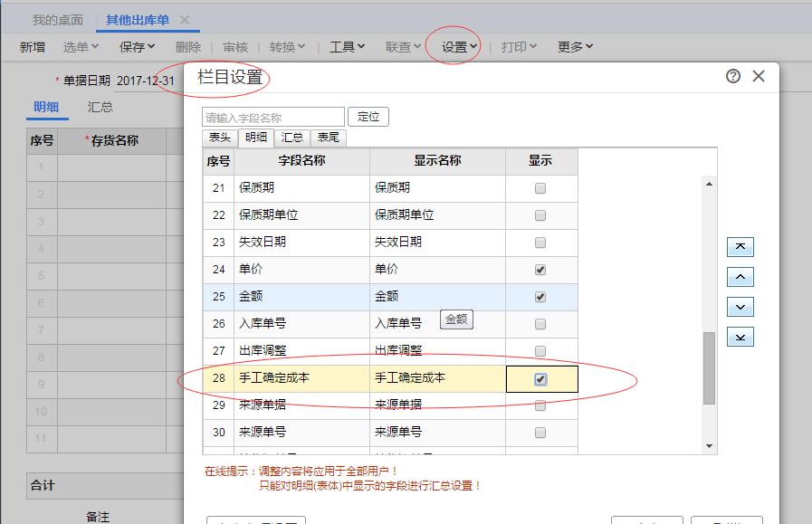Viewport: 812px width, 524px height.
Task: Enable display checkbox for 保质期
Action: (x=540, y=188)
